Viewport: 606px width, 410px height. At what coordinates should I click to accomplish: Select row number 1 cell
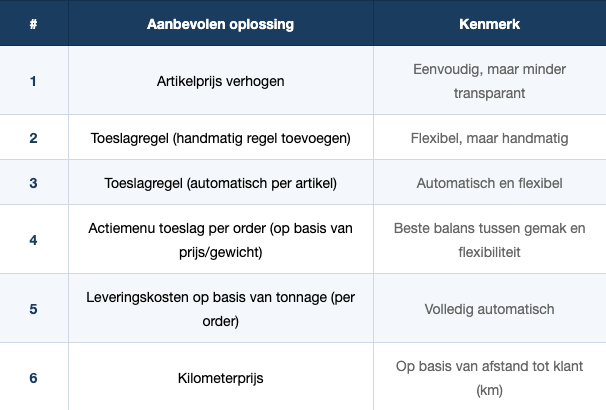[34, 81]
